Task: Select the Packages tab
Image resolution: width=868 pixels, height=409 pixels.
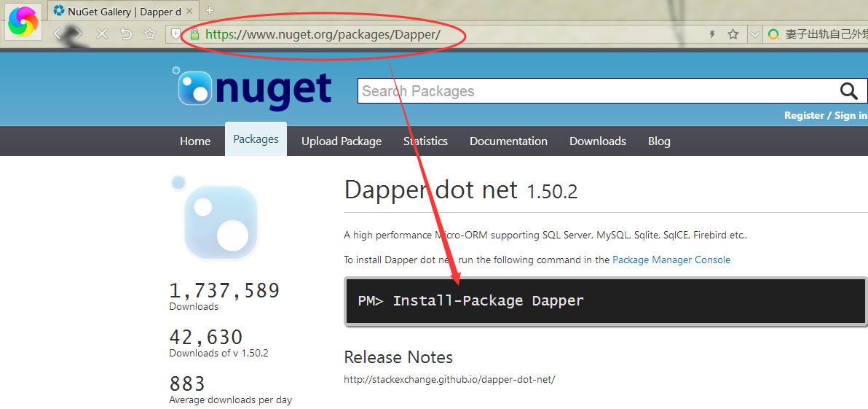Action: (256, 139)
